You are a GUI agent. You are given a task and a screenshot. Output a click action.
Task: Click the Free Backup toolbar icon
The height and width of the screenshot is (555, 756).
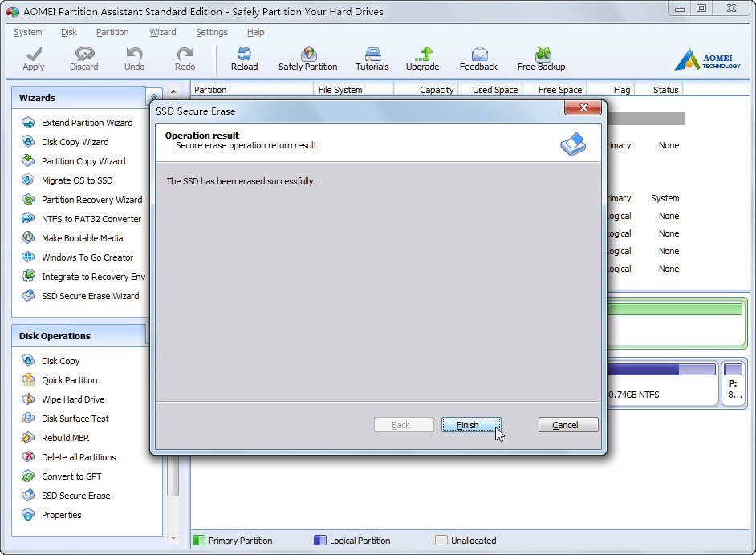point(543,54)
